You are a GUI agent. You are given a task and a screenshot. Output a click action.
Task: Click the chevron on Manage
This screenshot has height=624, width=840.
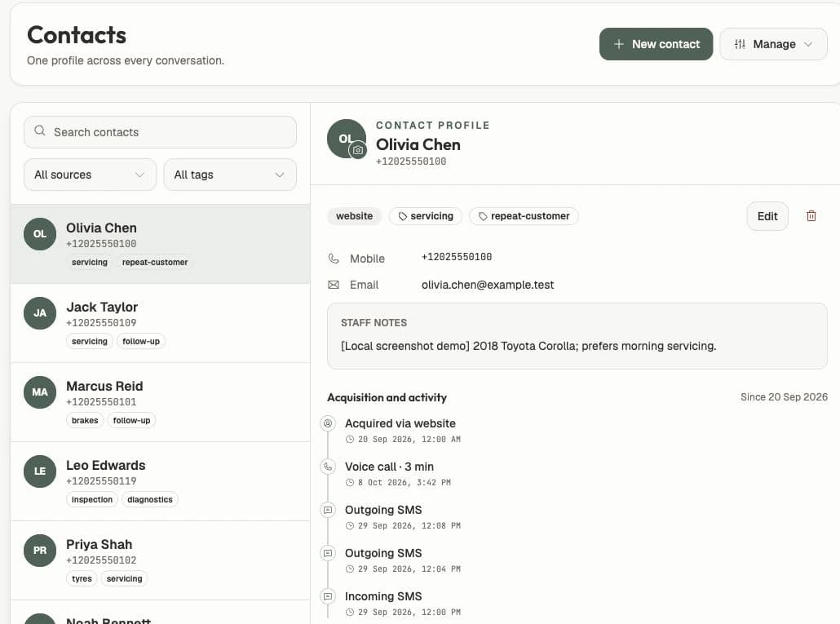pyautogui.click(x=808, y=45)
